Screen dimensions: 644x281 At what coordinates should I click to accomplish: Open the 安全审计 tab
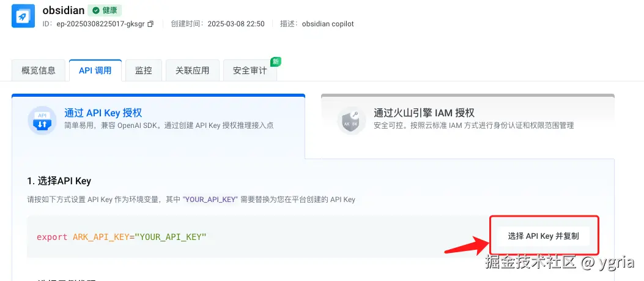[x=250, y=70]
